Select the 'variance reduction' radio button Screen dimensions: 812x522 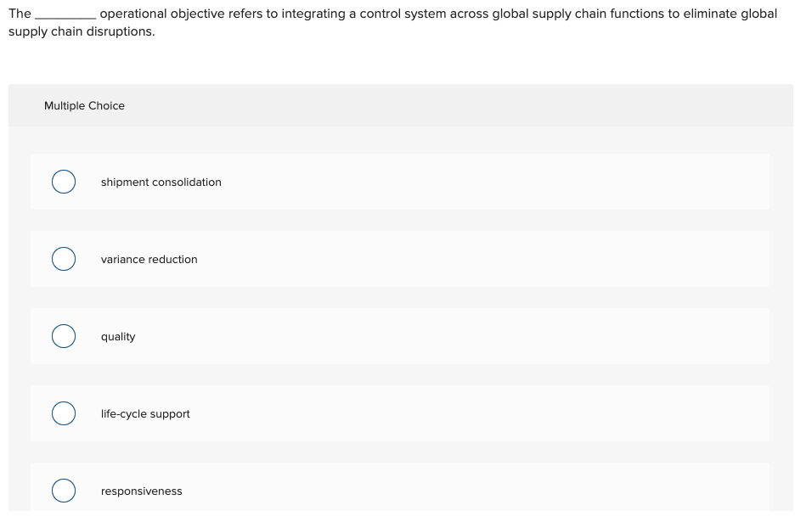click(63, 259)
